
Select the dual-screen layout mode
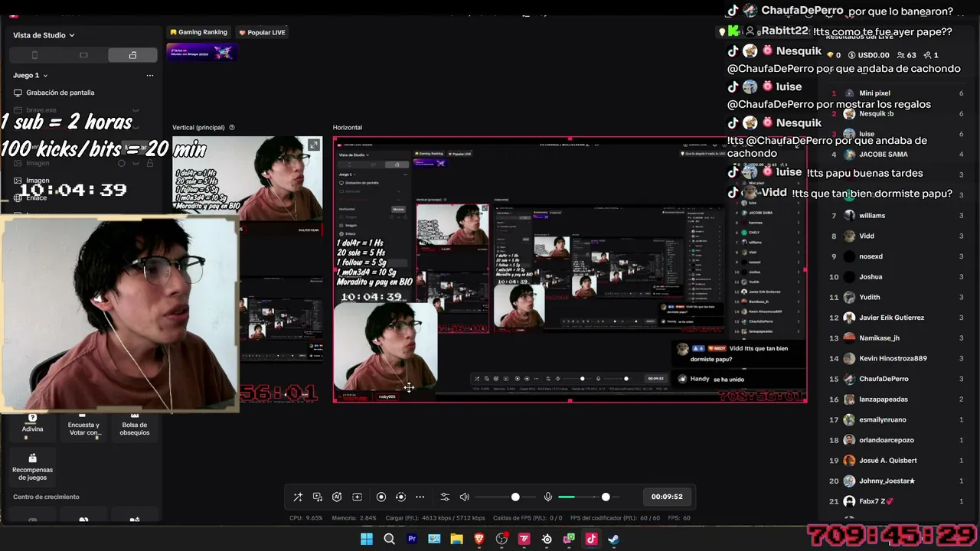click(x=132, y=55)
